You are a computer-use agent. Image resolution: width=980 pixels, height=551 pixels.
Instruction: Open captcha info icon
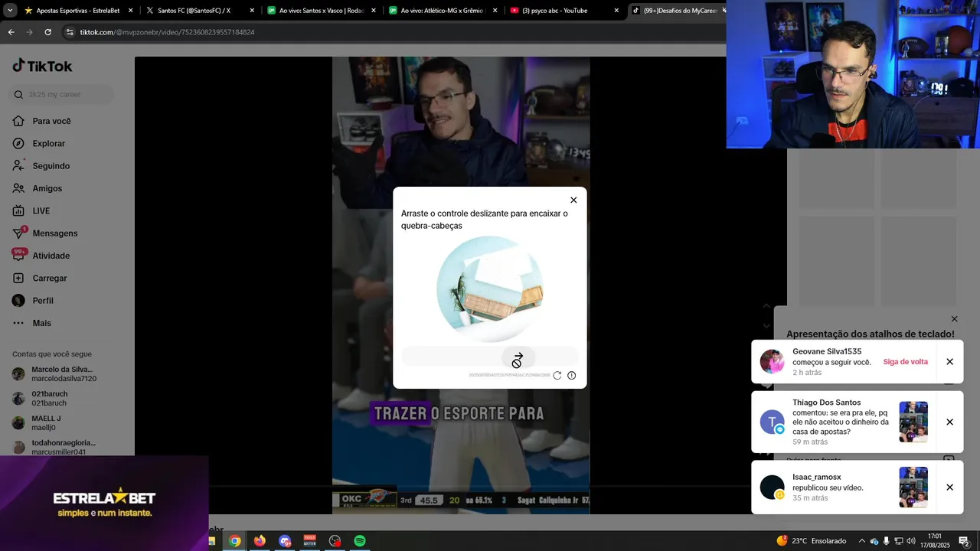pyautogui.click(x=571, y=376)
